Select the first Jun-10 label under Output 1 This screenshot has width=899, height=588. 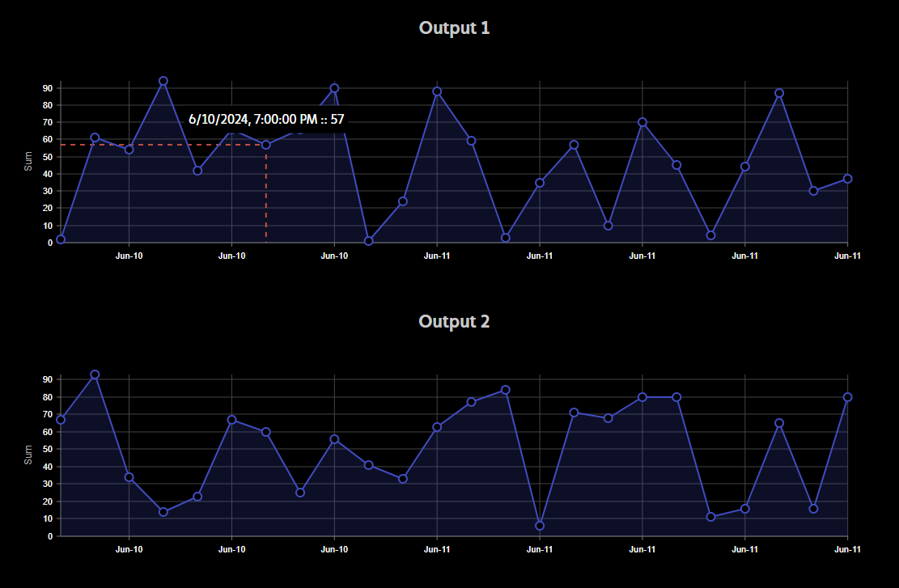point(129,255)
